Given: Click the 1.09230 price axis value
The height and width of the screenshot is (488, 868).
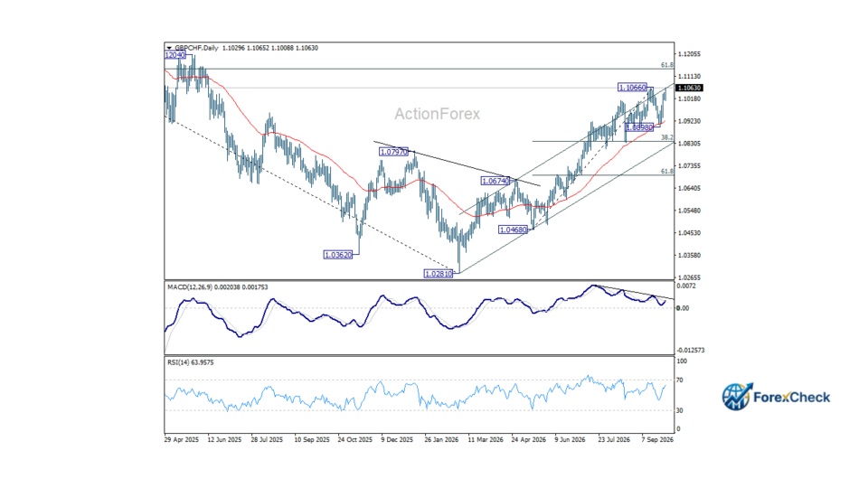Looking at the screenshot, I should tap(690, 121).
